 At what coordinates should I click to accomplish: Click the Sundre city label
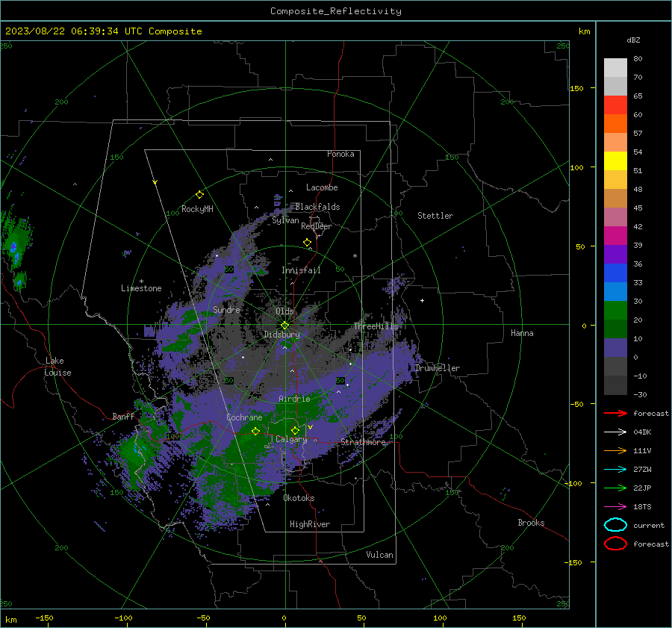coord(226,310)
